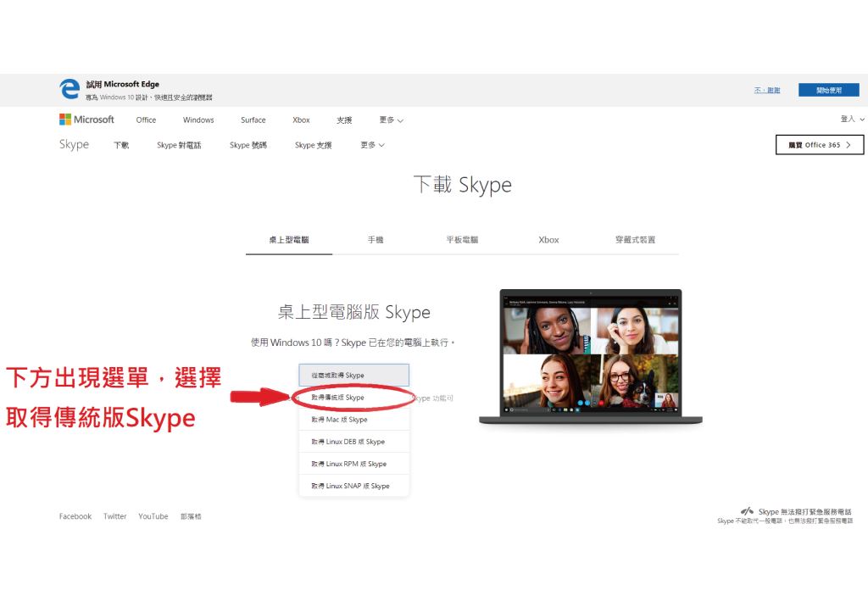Click the 桌上型電腦版 Skype heading
868x607 pixels.
(353, 312)
